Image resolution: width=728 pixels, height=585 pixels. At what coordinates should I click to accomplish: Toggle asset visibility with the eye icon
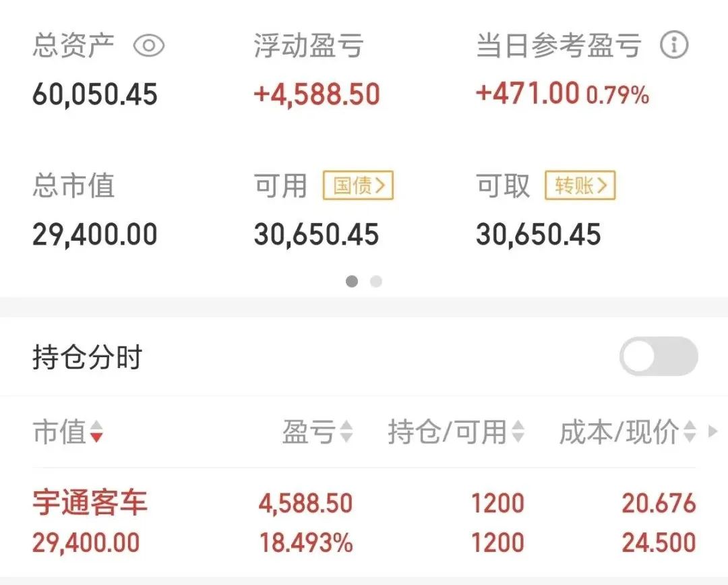coord(150,45)
